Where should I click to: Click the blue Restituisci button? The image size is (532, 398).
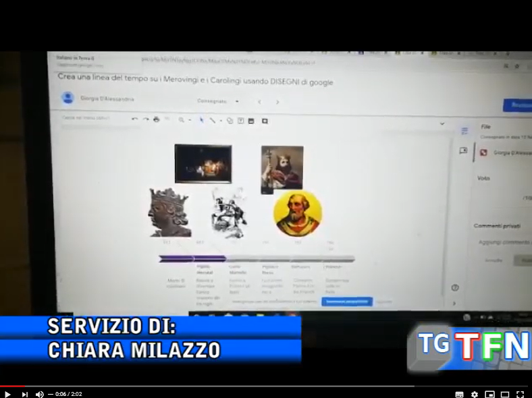click(x=517, y=105)
